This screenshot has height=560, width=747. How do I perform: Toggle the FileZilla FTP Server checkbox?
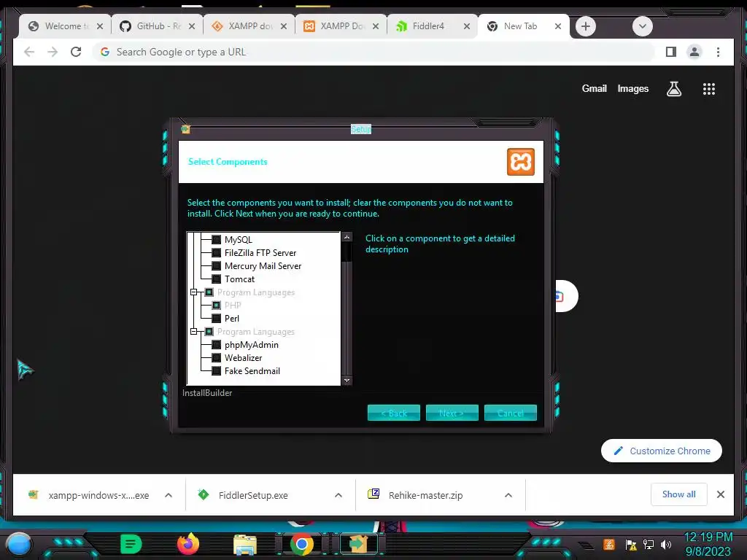point(216,253)
